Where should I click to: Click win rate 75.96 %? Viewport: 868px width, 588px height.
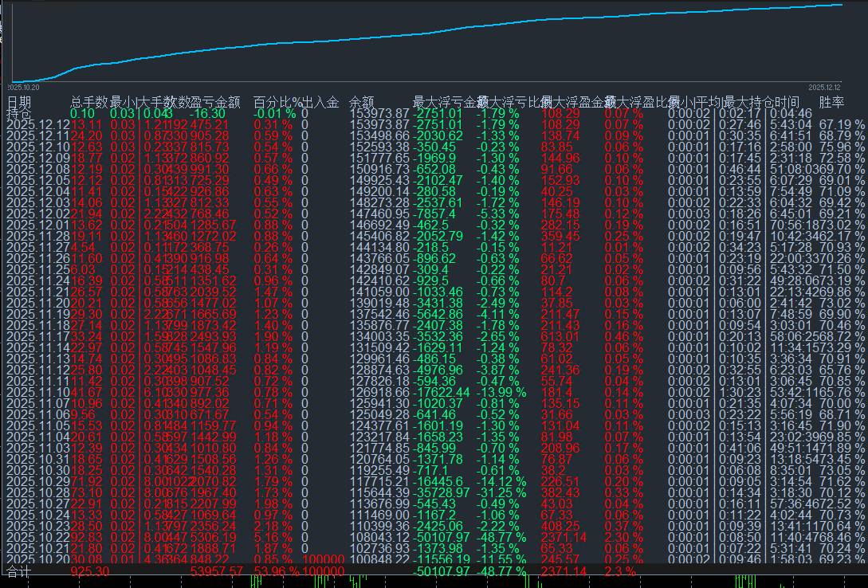point(842,147)
